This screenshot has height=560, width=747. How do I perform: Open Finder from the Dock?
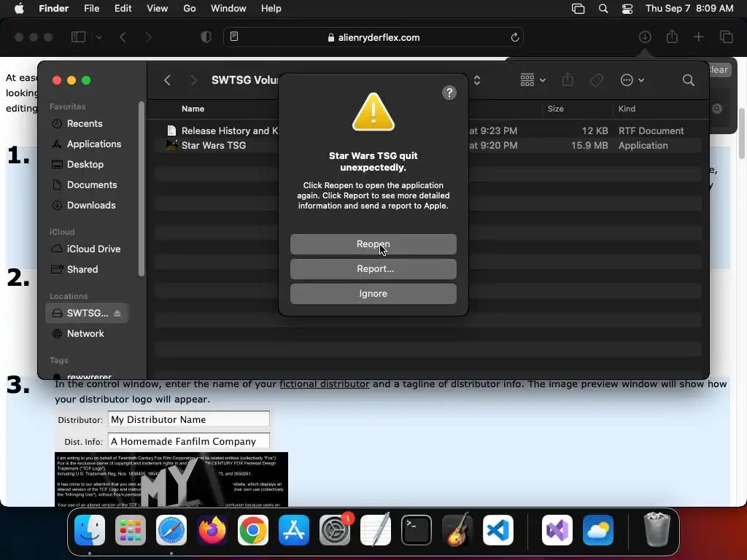pos(90,530)
